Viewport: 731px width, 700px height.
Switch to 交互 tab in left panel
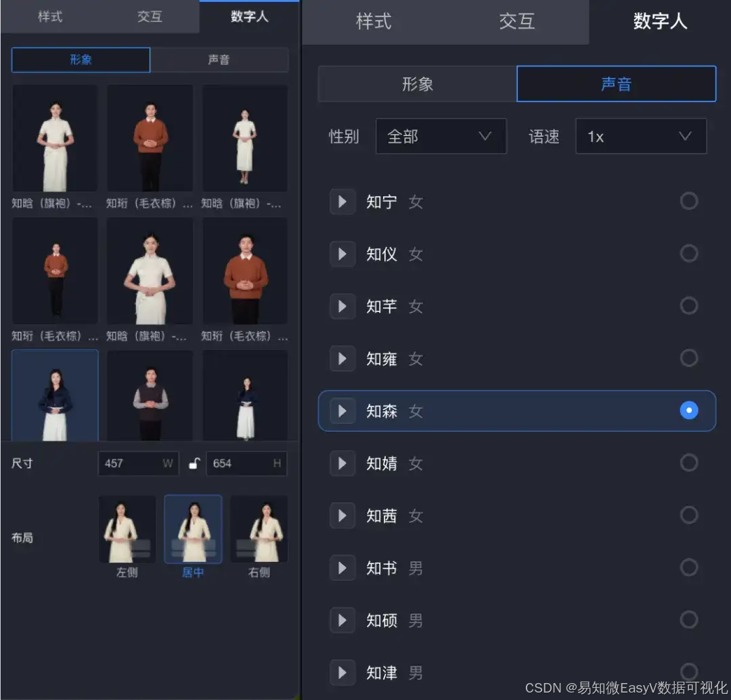(x=150, y=17)
